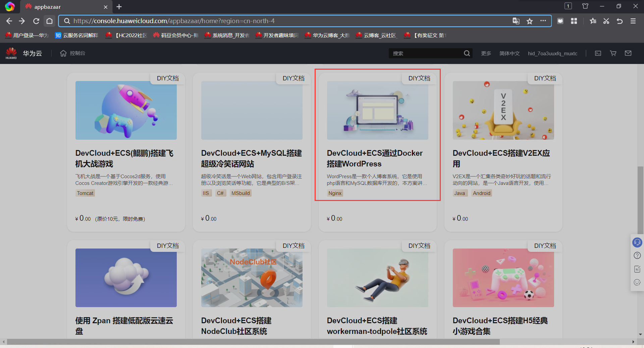This screenshot has height=348, width=644.
Task: Open the NodeClub社区 thumbnail image
Action: pyautogui.click(x=252, y=278)
